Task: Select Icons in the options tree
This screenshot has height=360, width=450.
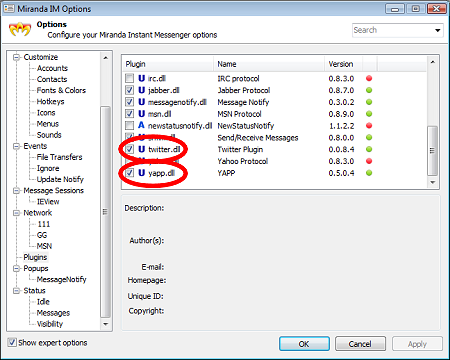Action: (x=46, y=113)
